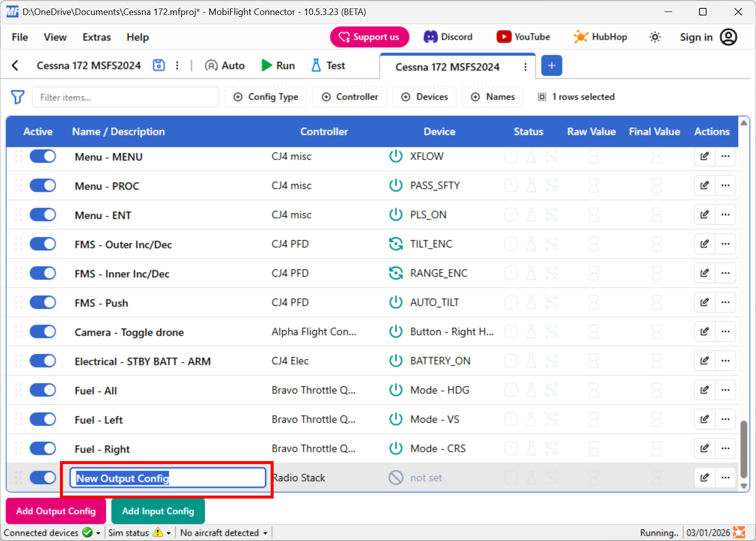Save the Cessna 172 MSFS2024 project
The width and height of the screenshot is (756, 541).
click(x=159, y=65)
